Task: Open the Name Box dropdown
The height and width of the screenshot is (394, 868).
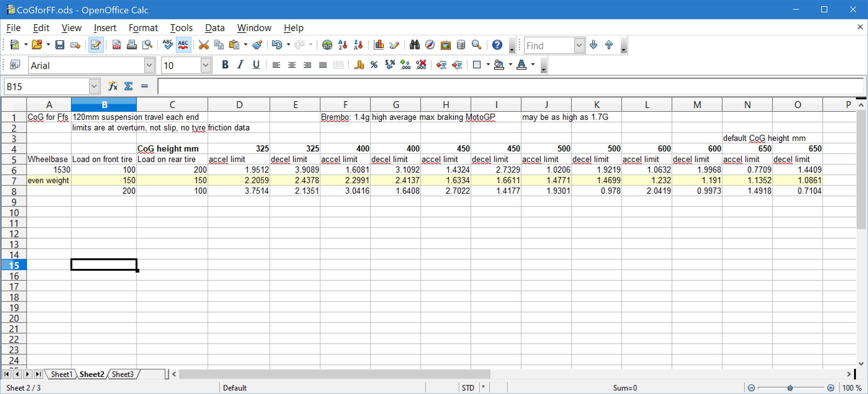Action: (94, 87)
